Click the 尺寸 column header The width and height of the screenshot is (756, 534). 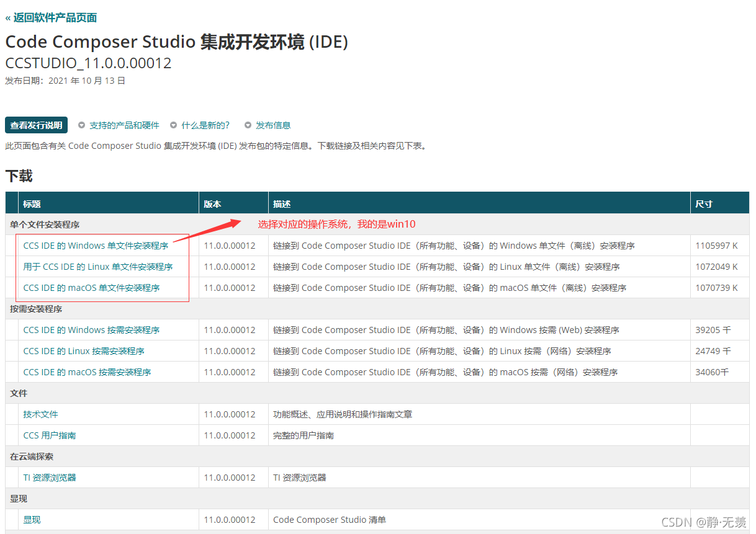point(720,203)
